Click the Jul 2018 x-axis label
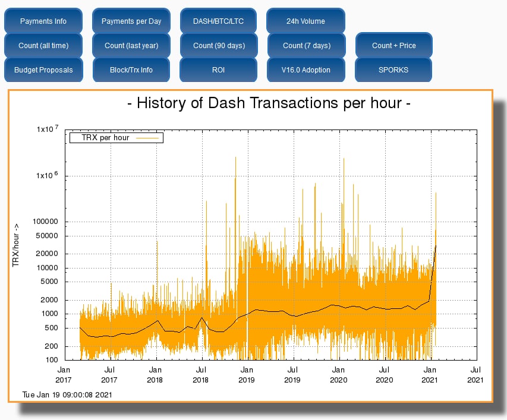507x420 pixels. 201,375
